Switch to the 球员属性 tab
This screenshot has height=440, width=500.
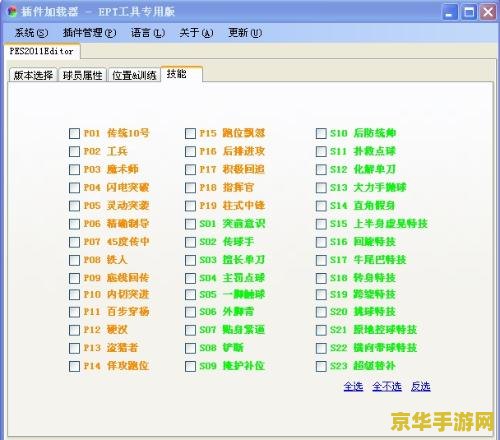pos(82,75)
